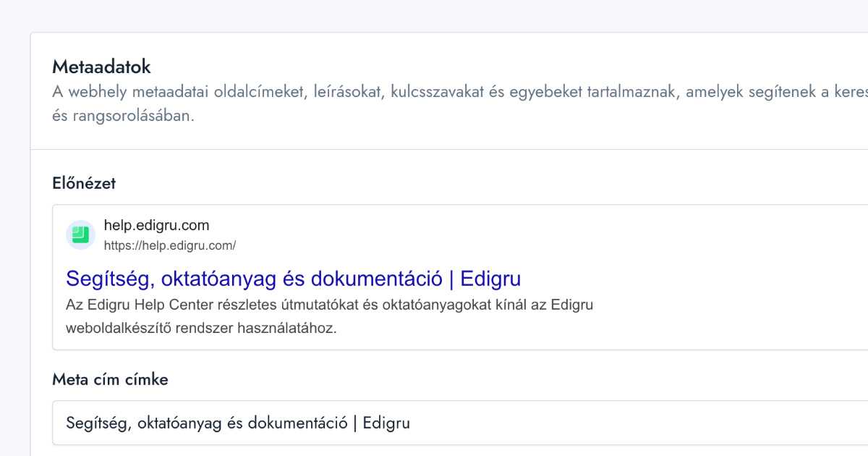This screenshot has height=456, width=868.
Task: Click the "Meta cím címke" field label
Action: (110, 379)
